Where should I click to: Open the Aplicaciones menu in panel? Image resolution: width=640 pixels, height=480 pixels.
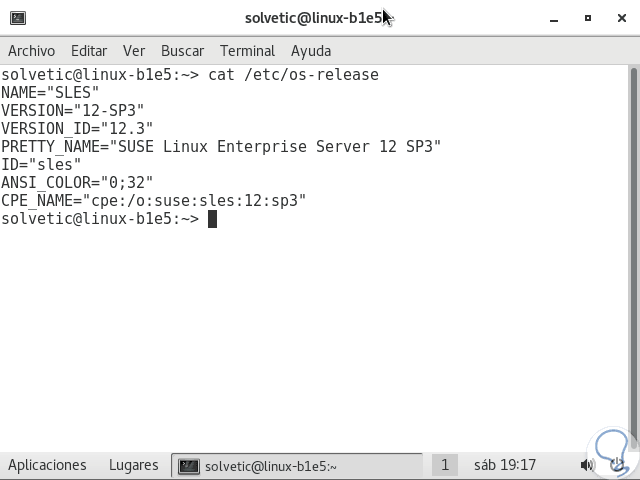click(47, 465)
